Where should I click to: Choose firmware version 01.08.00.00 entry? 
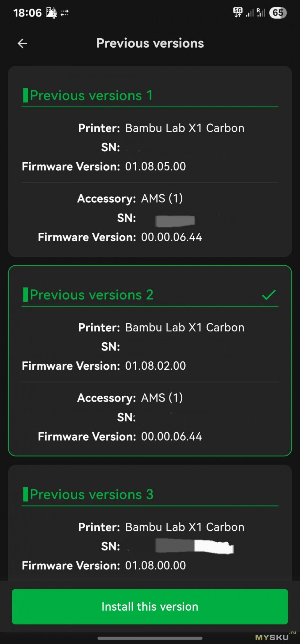coord(155,566)
